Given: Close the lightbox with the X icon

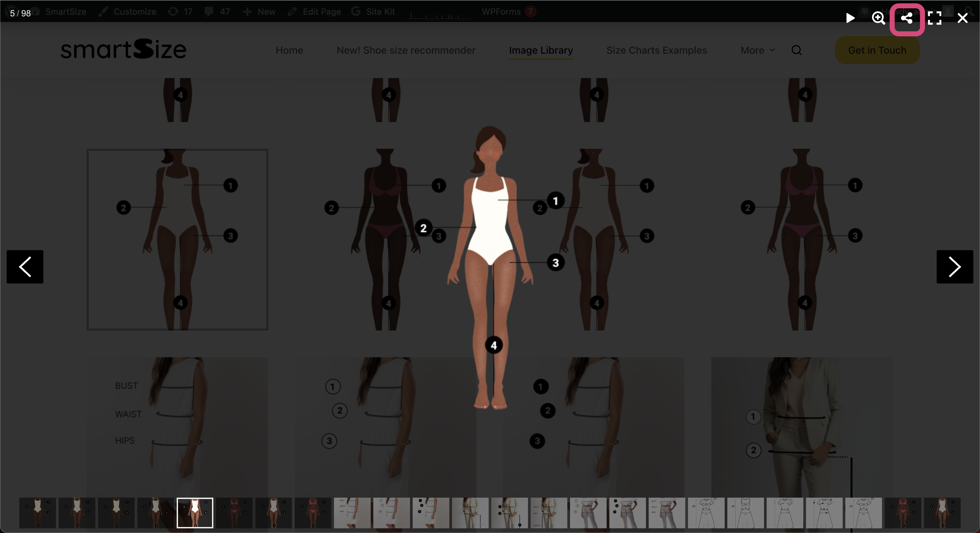Looking at the screenshot, I should tap(963, 18).
